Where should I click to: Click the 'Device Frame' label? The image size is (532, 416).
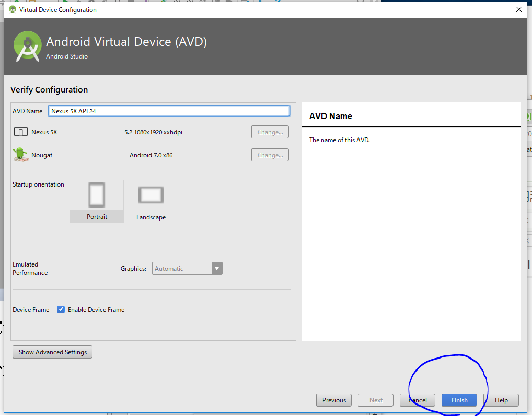point(31,310)
